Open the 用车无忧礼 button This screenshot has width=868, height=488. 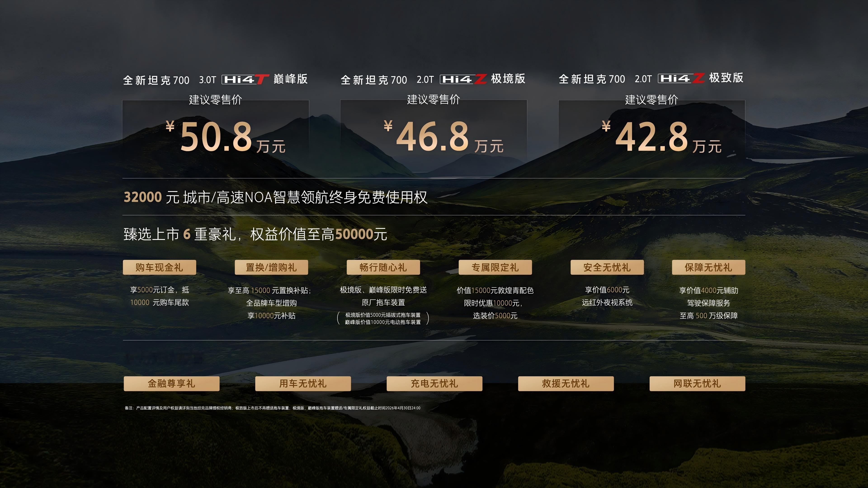pyautogui.click(x=303, y=384)
